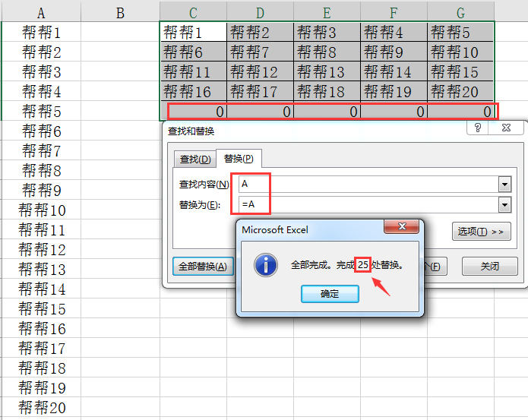Click cell 帮帮9 in column A
The image size is (528, 420).
[41, 190]
